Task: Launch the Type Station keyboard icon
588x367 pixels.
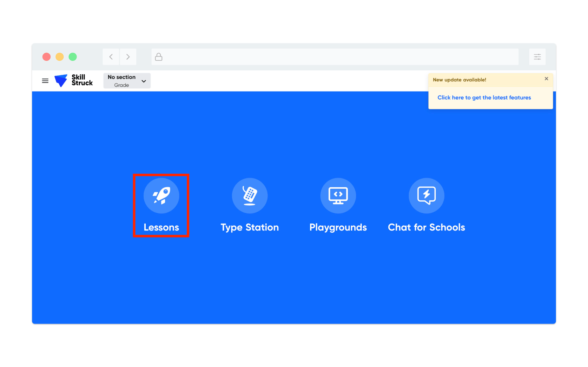Action: click(x=250, y=195)
